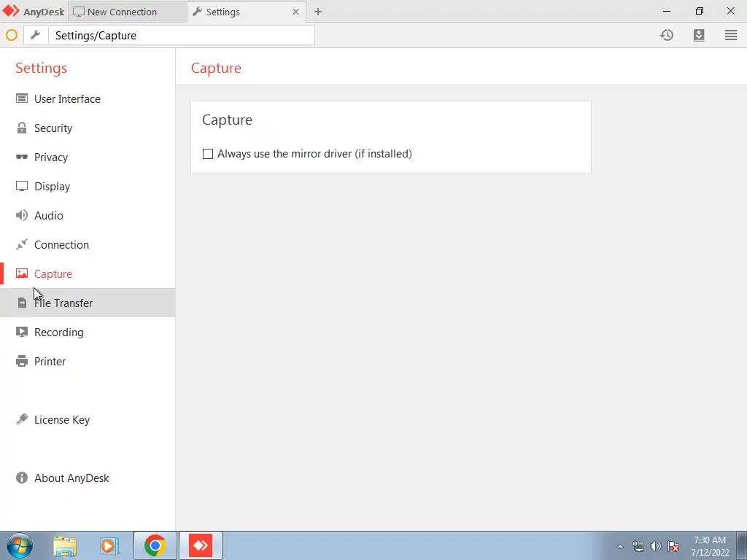Open About AnyDesk page
The height and width of the screenshot is (560, 747).
88,478
